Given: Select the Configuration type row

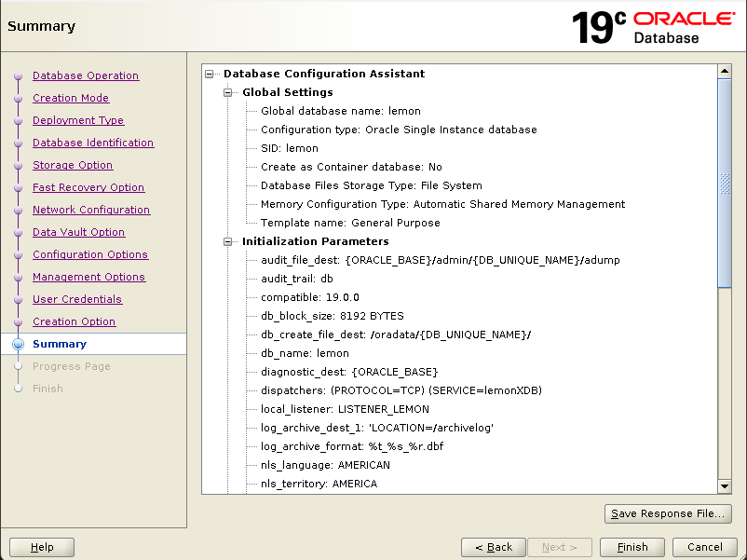Looking at the screenshot, I should 399,130.
